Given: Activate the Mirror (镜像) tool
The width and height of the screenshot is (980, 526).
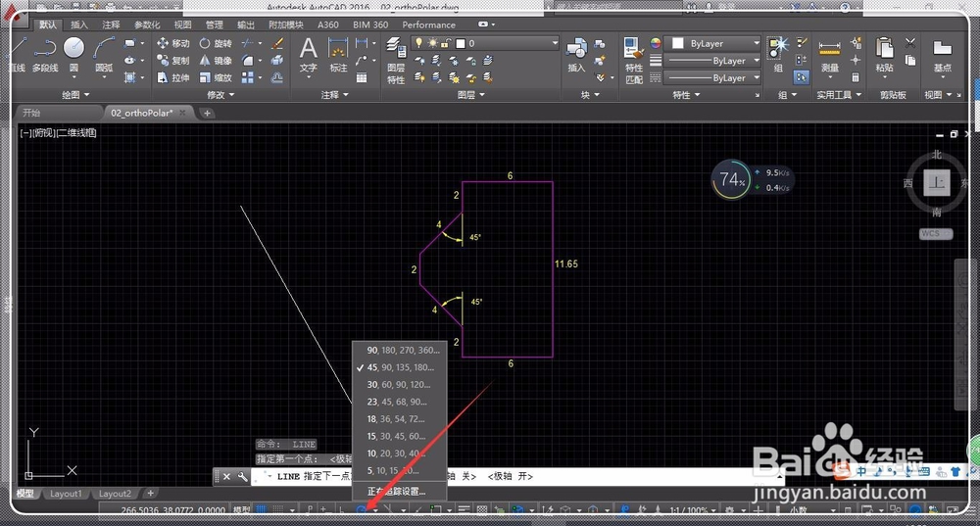Looking at the screenshot, I should tap(216, 60).
